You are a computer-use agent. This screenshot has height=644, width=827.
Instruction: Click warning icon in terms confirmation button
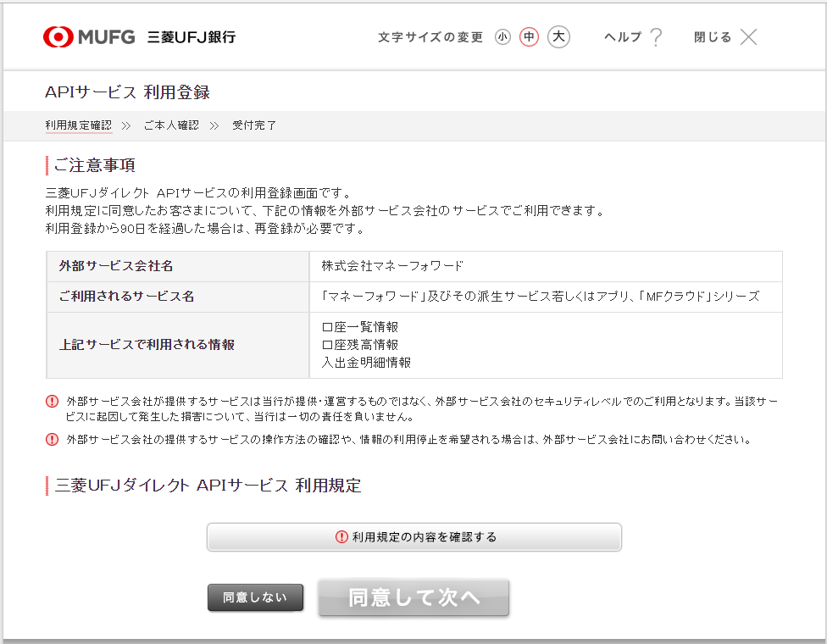[x=341, y=537]
